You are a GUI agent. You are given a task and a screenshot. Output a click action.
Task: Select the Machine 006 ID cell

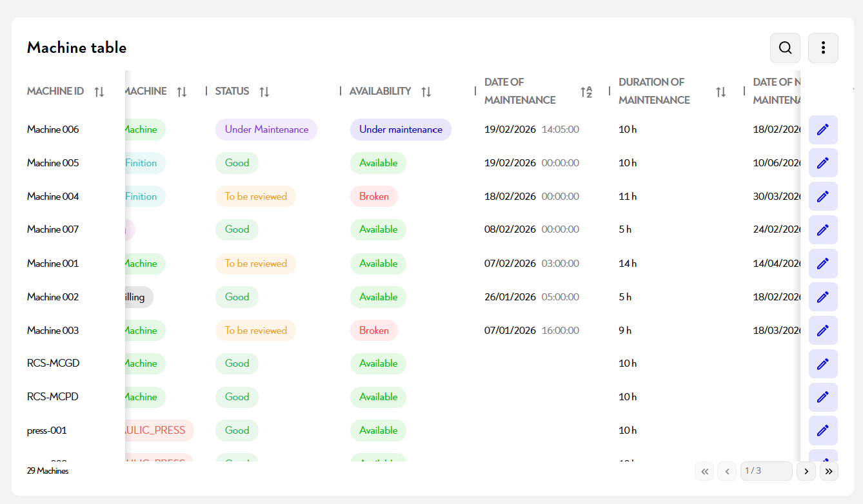coord(53,130)
